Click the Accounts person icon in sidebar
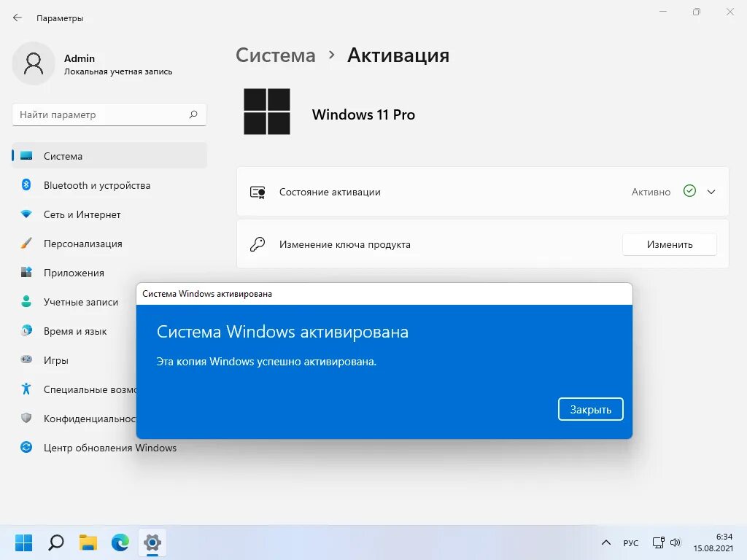747x560 pixels. tap(26, 301)
